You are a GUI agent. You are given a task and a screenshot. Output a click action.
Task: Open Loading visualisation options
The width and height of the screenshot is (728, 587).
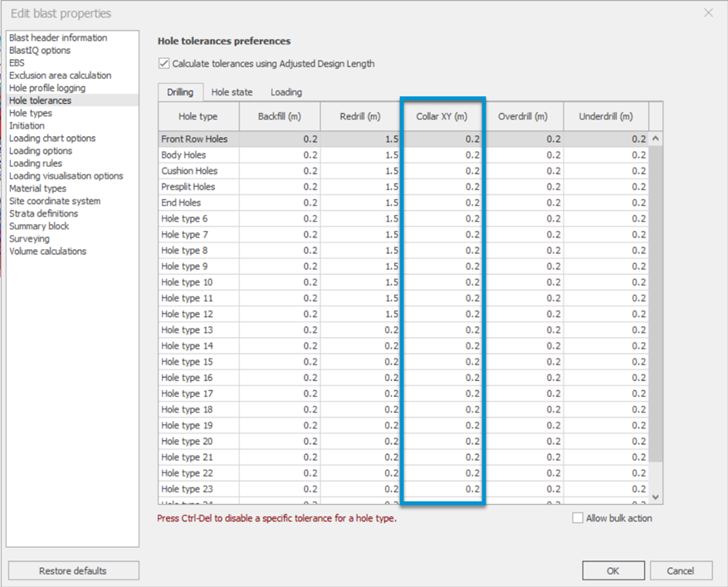72,175
